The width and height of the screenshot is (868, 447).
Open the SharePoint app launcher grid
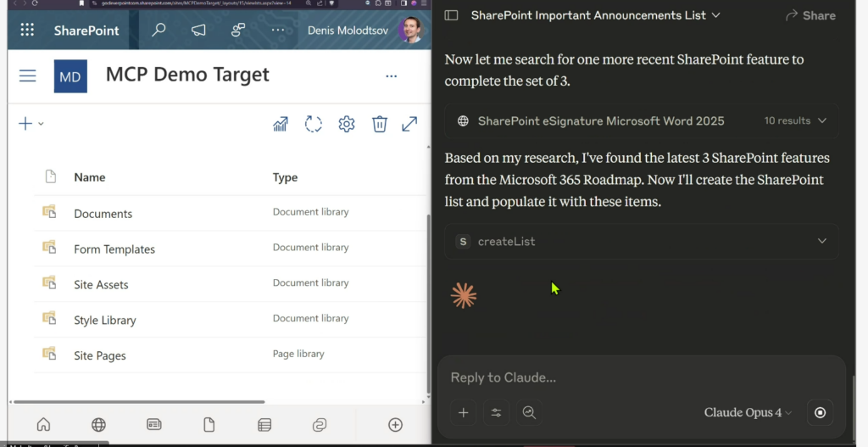[x=27, y=30]
